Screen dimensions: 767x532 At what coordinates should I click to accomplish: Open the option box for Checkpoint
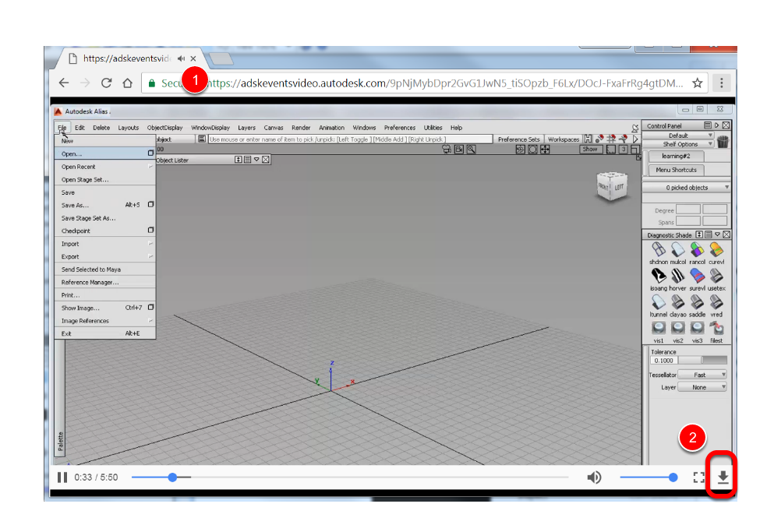[150, 230]
